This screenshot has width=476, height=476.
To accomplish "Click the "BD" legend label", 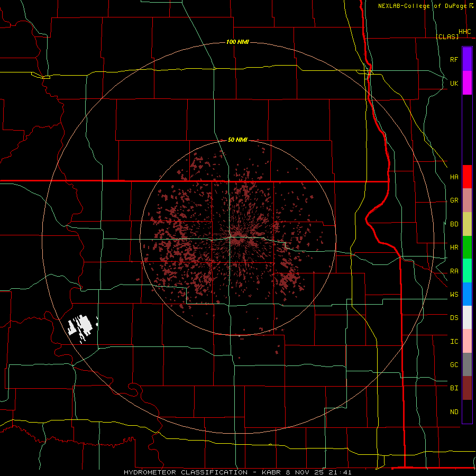I will (x=454, y=224).
